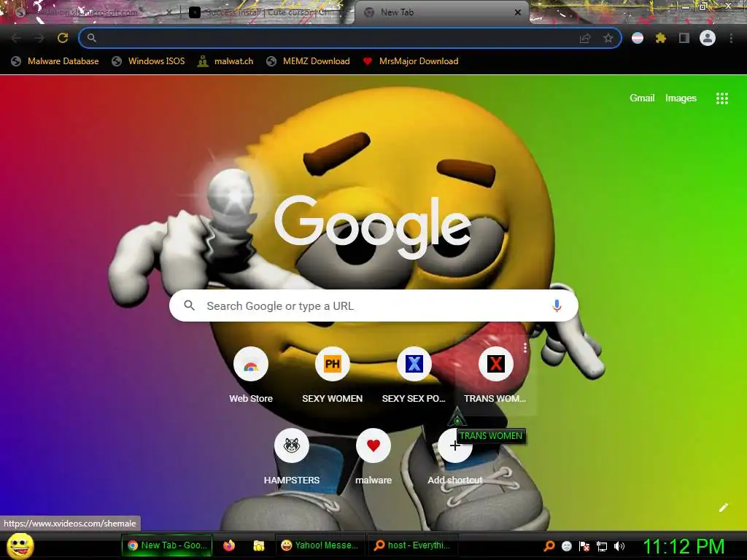The height and width of the screenshot is (560, 747).
Task: Open Gmail link on new tab page
Action: tap(642, 98)
